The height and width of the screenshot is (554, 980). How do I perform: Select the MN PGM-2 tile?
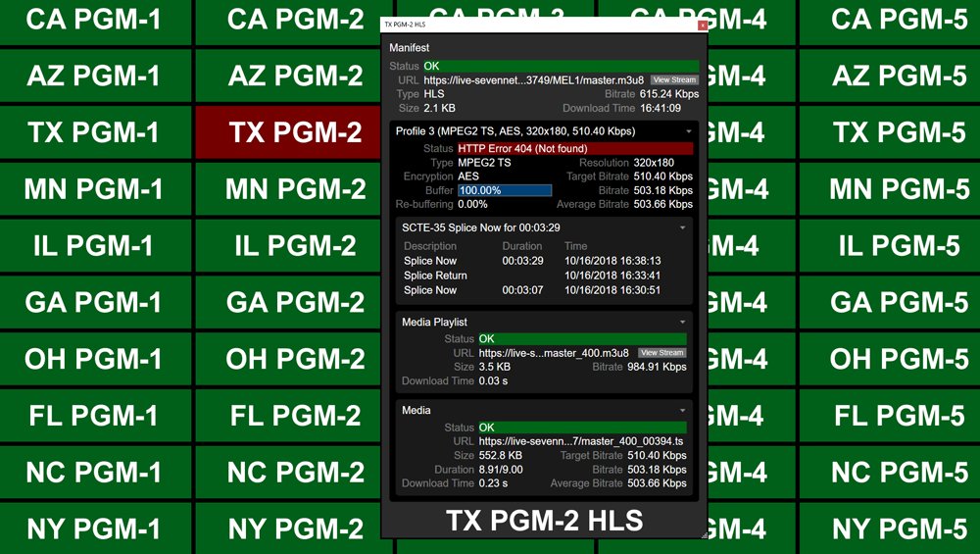289,189
